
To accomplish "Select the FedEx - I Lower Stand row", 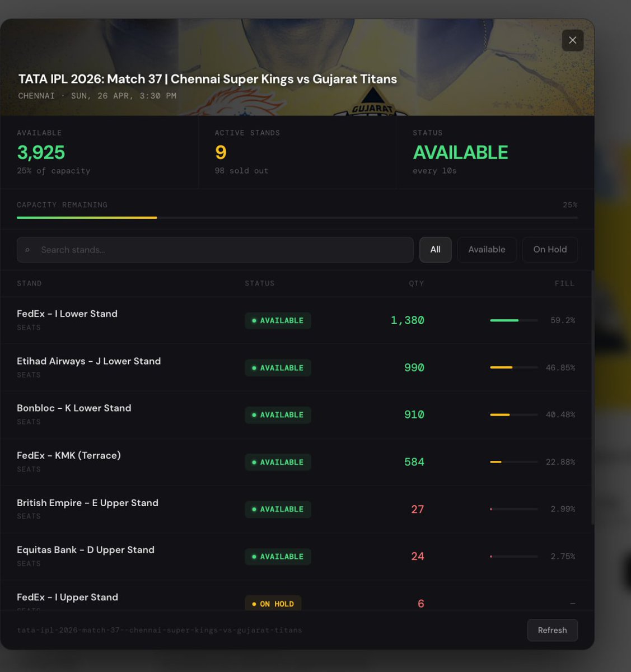I will [x=296, y=320].
